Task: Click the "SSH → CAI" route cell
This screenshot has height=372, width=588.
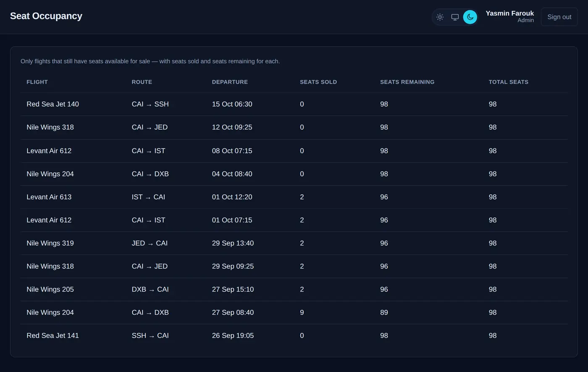Action: [x=150, y=335]
